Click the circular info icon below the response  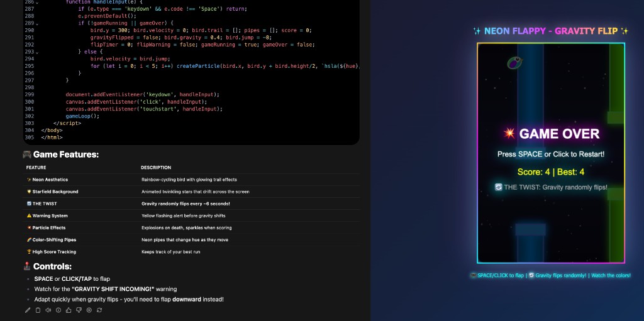click(58, 310)
